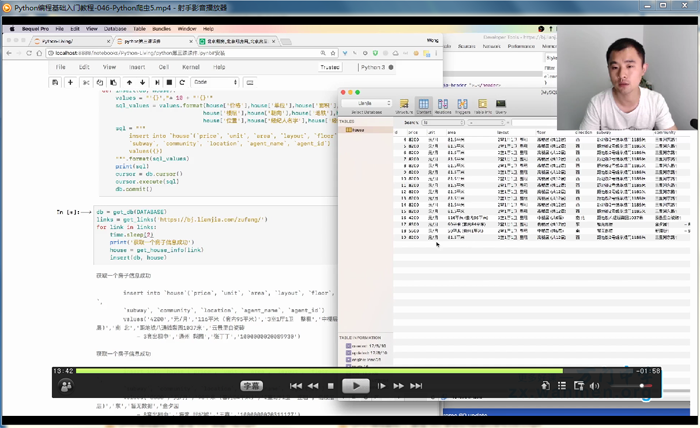Open the Jupyter command palette keyboard icon
This screenshot has width=700, height=428.
250,83
